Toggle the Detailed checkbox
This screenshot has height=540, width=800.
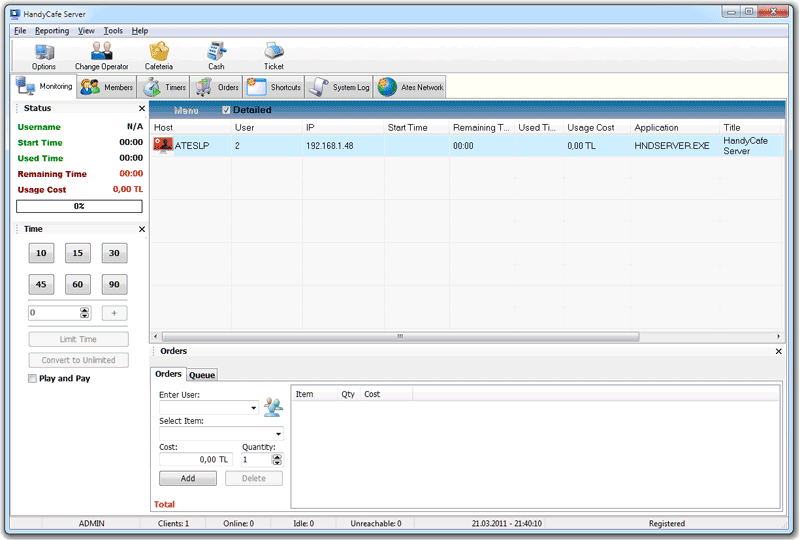click(x=226, y=110)
